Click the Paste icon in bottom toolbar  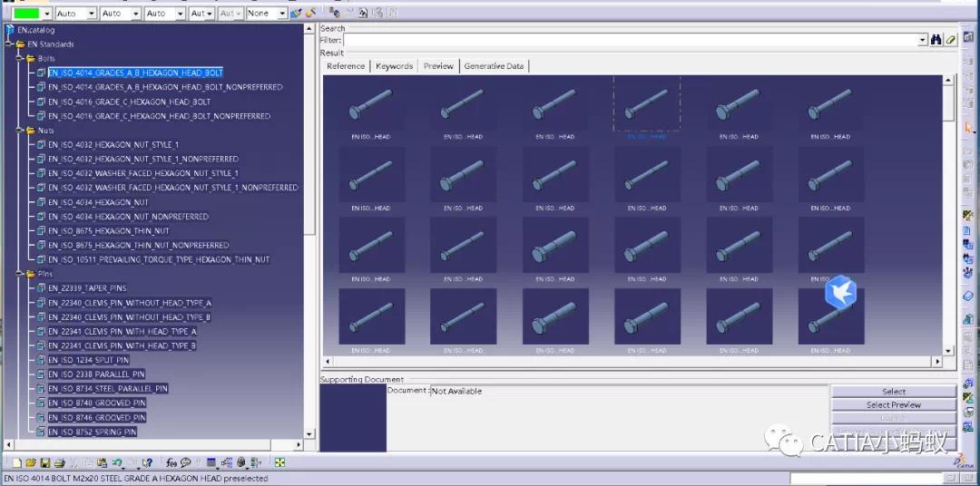pyautogui.click(x=102, y=463)
